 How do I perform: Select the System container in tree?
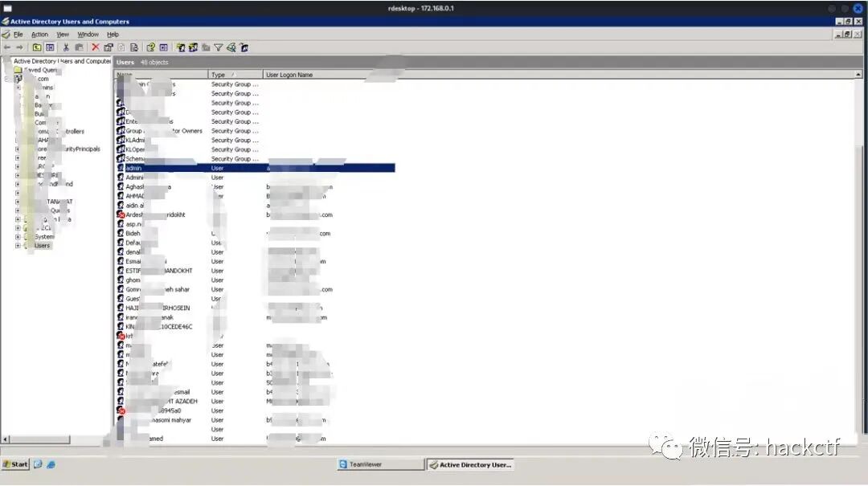(44, 236)
